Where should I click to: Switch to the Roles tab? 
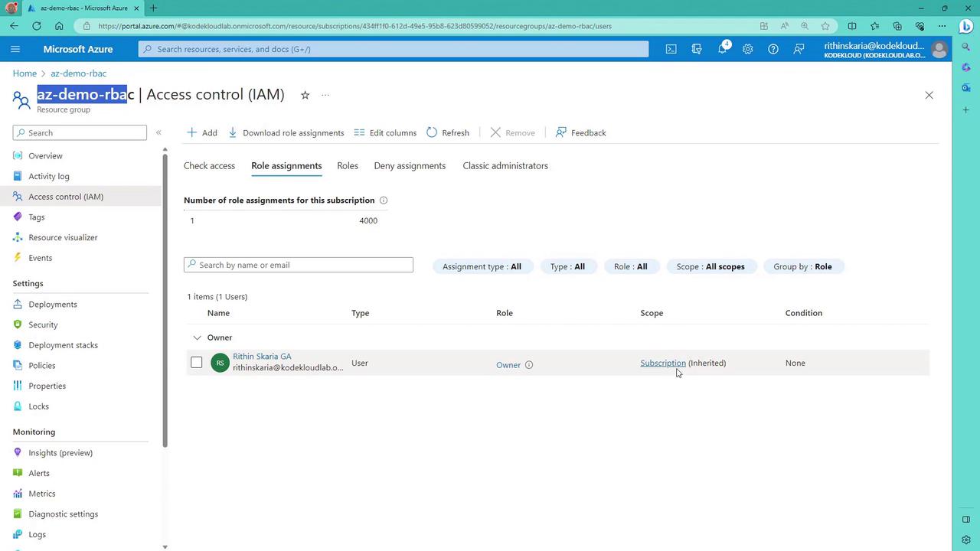(x=348, y=165)
